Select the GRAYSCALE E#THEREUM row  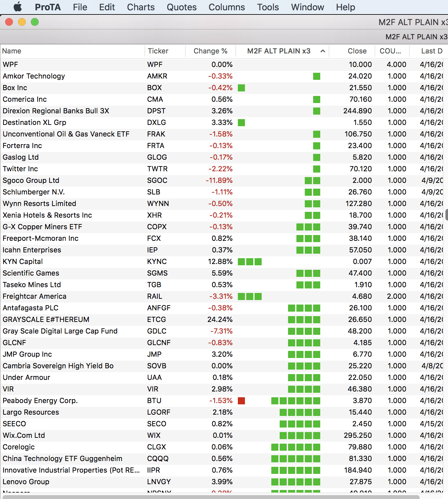(x=222, y=320)
